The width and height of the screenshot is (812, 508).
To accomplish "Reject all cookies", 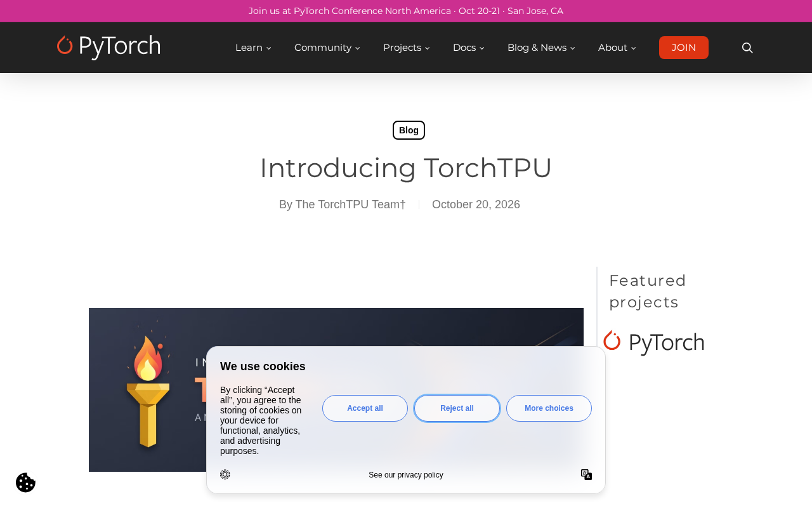I will [x=457, y=408].
